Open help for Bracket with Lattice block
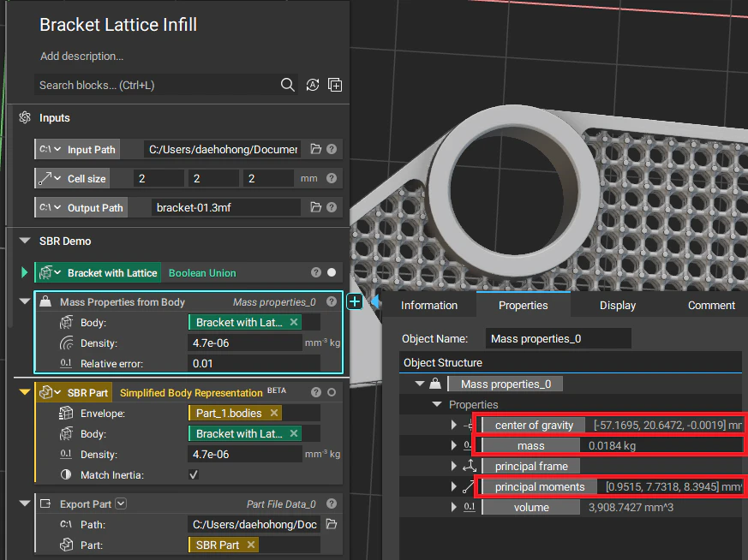The height and width of the screenshot is (560, 748). click(316, 272)
